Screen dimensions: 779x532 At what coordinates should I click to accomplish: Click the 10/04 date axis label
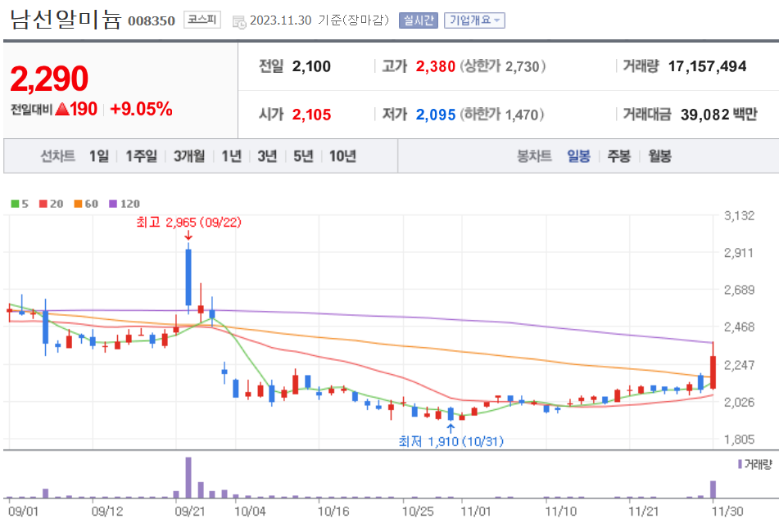coord(250,512)
